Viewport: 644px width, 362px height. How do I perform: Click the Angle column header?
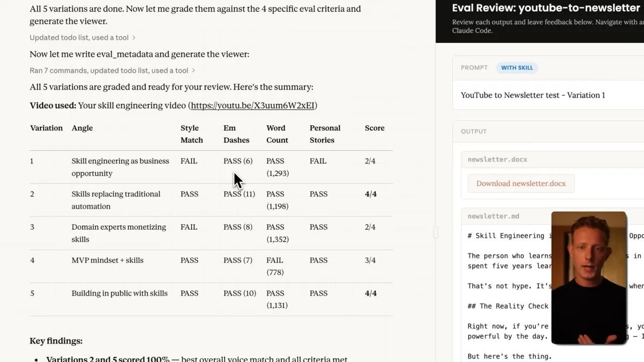coord(82,128)
